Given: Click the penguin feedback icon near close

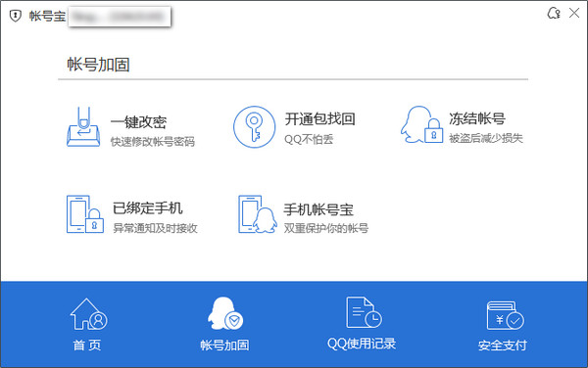Looking at the screenshot, I should point(554,13).
